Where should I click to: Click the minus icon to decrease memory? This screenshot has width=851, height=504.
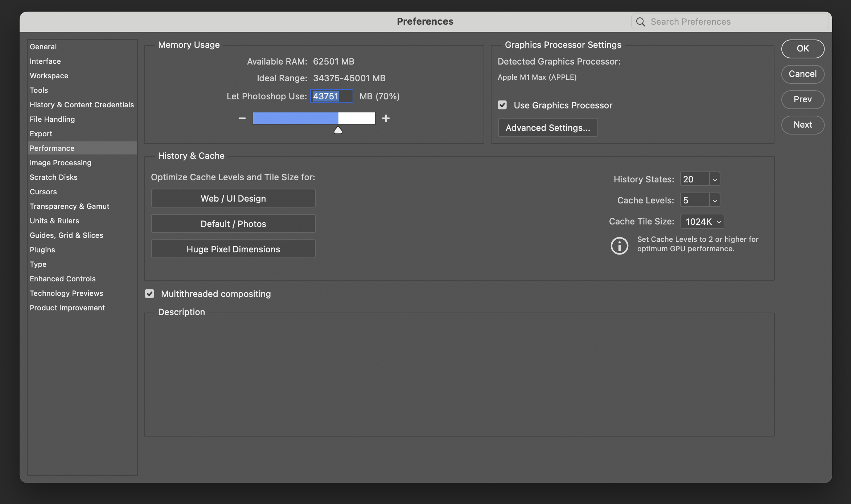pyautogui.click(x=242, y=118)
